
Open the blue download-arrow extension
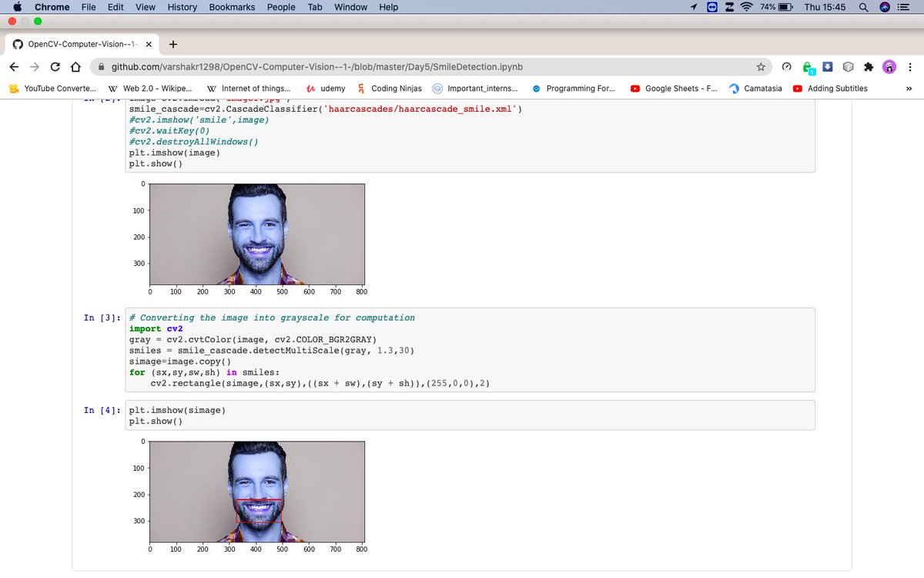coord(828,67)
